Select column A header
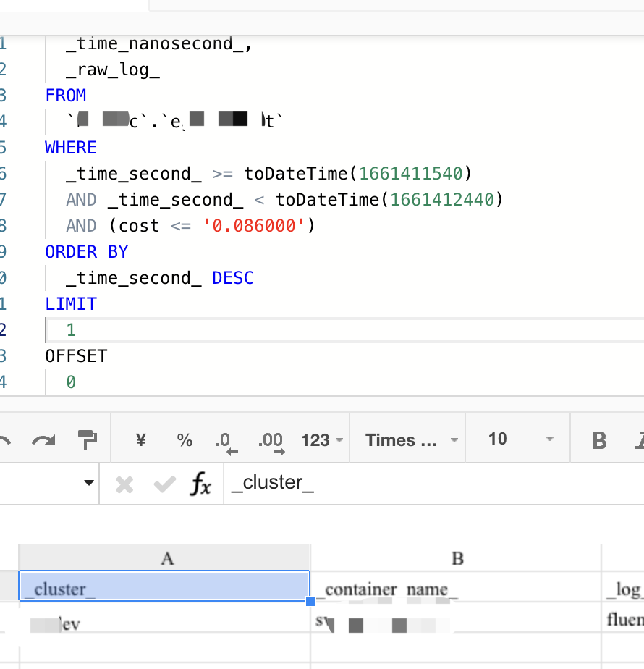Screen dimensions: 644x669 (165, 558)
